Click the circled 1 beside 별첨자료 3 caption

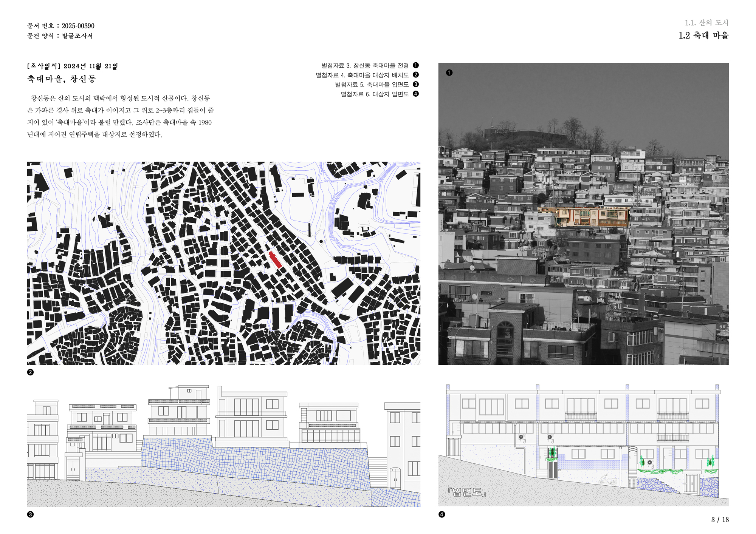[x=416, y=65]
